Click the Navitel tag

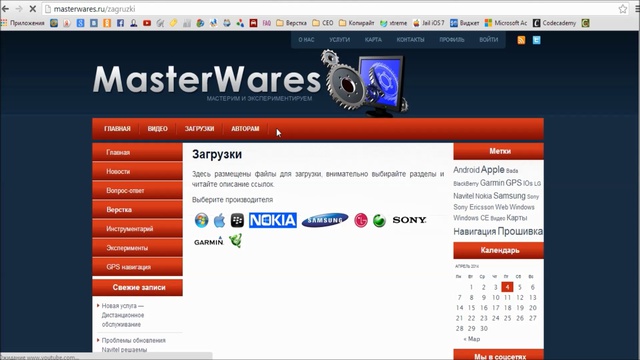pyautogui.click(x=463, y=196)
